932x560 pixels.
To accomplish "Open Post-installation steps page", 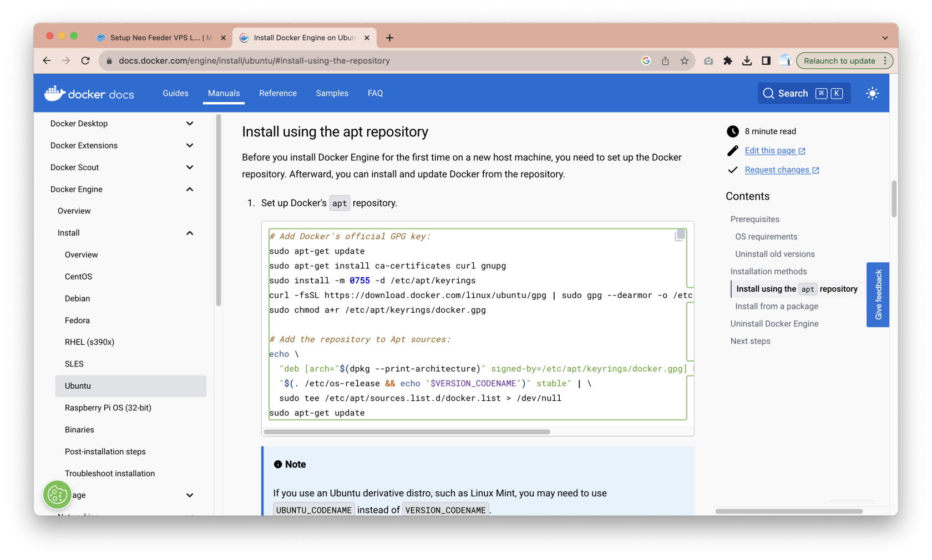I will (x=105, y=451).
